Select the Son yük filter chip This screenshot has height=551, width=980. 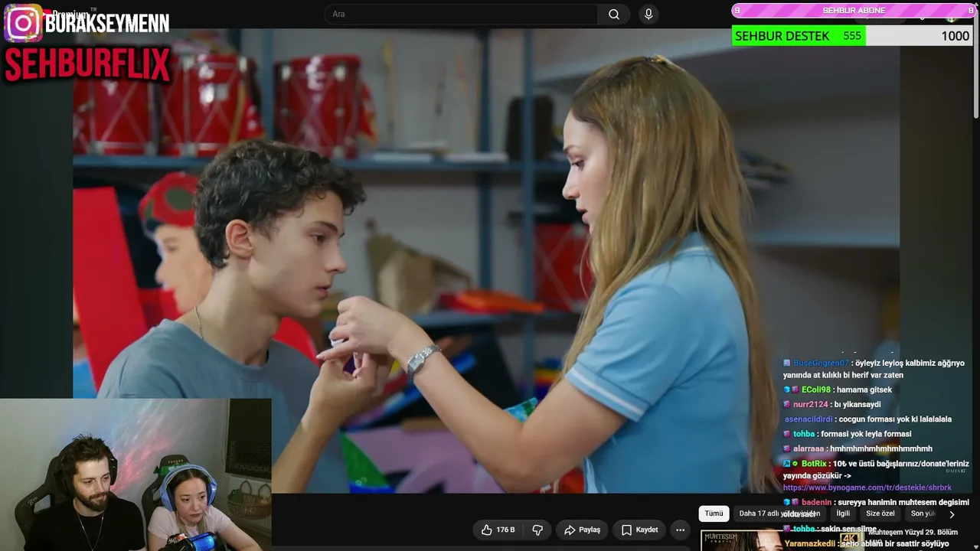[x=923, y=514]
